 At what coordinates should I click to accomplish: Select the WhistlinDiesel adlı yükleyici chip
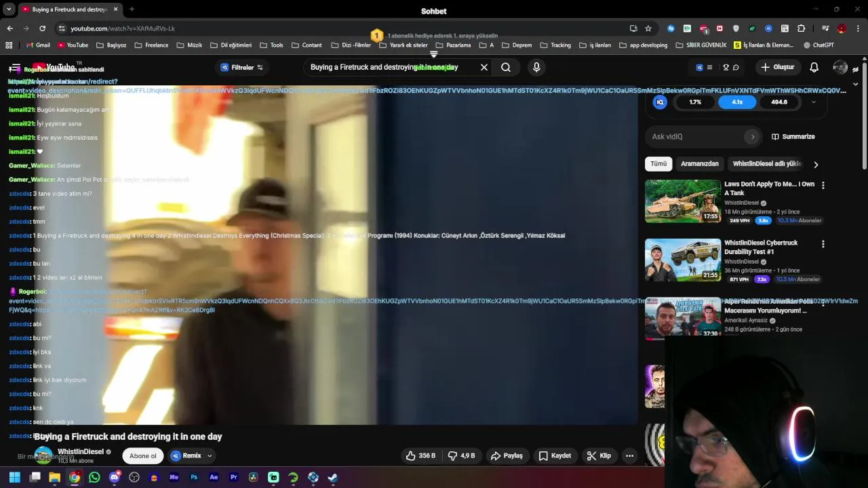click(x=767, y=163)
